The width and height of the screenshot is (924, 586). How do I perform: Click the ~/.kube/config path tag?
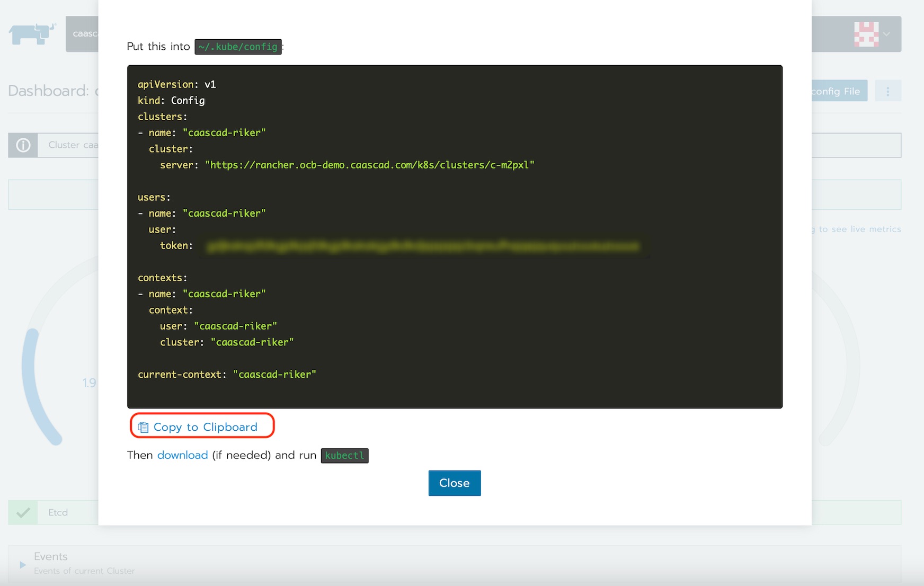pos(238,47)
